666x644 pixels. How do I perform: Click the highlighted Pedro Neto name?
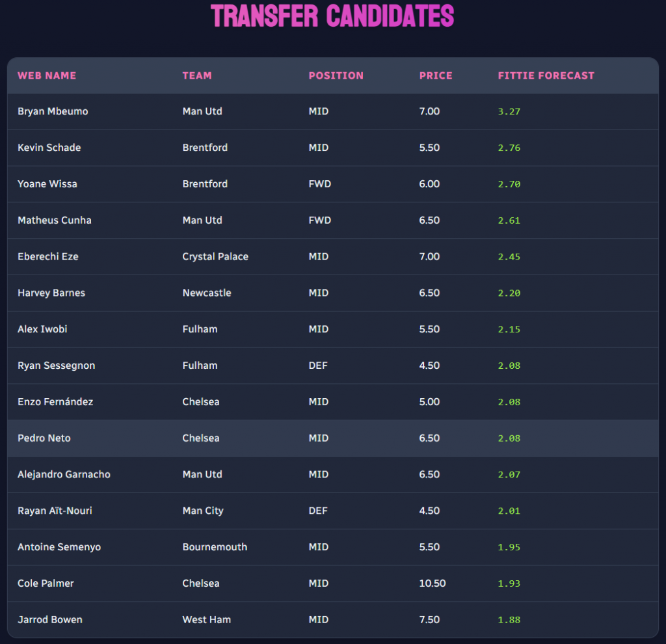[x=44, y=438]
